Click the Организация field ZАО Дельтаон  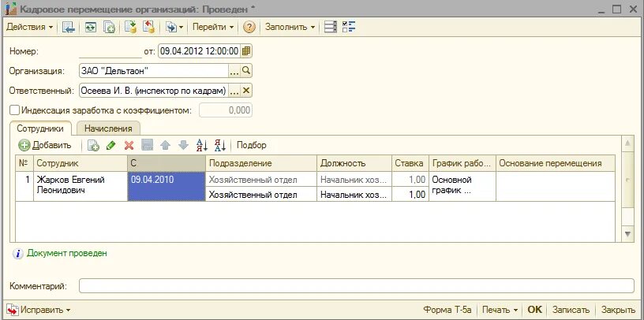(153, 71)
